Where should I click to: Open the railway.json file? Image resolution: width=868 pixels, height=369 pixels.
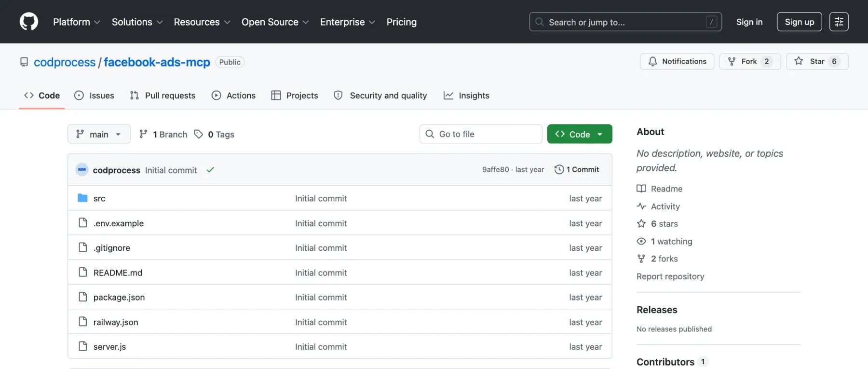116,322
